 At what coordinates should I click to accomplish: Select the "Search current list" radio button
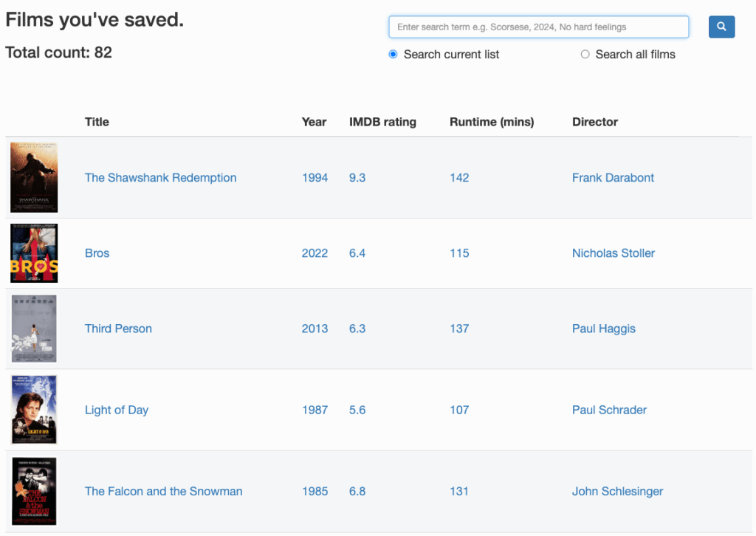click(x=394, y=54)
